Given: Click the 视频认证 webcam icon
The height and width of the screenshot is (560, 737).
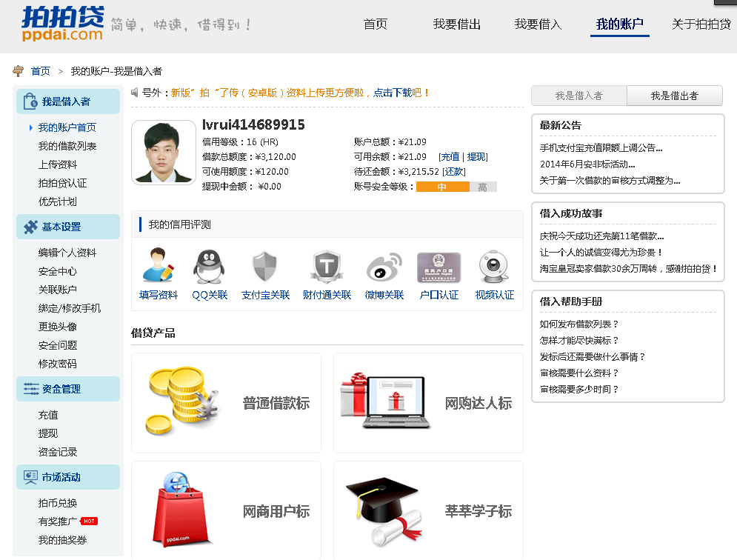Looking at the screenshot, I should point(494,267).
